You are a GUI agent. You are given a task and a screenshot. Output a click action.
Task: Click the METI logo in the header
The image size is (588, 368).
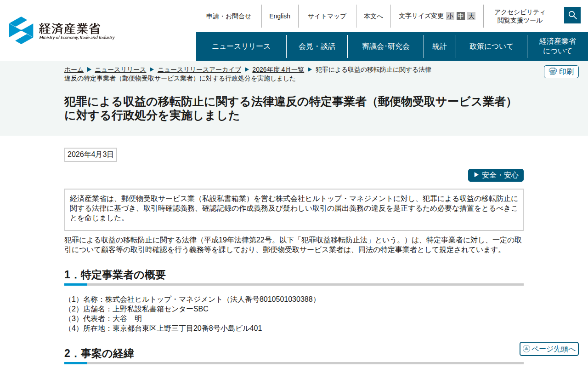[x=62, y=30]
